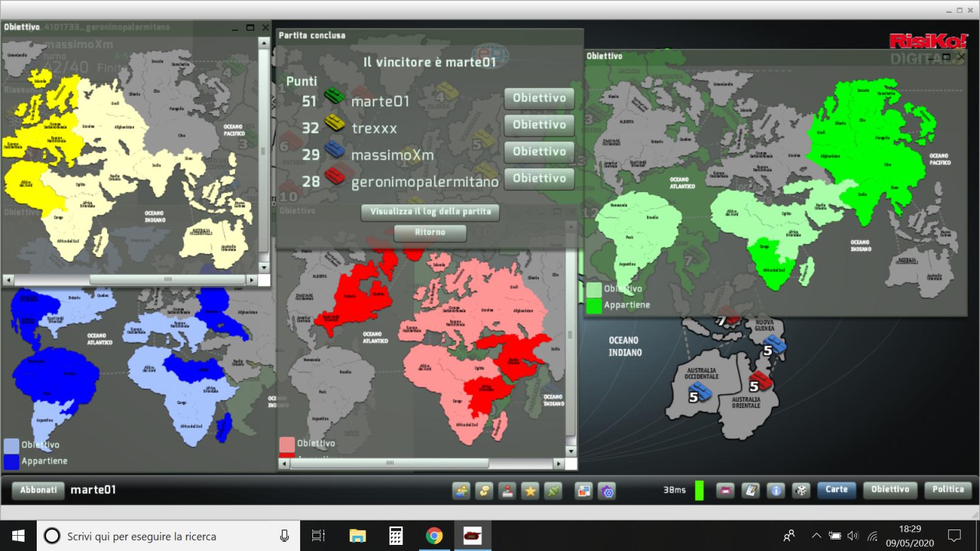Click the green plug connection icon
Image resolution: width=980 pixels, height=551 pixels.
pos(553,490)
